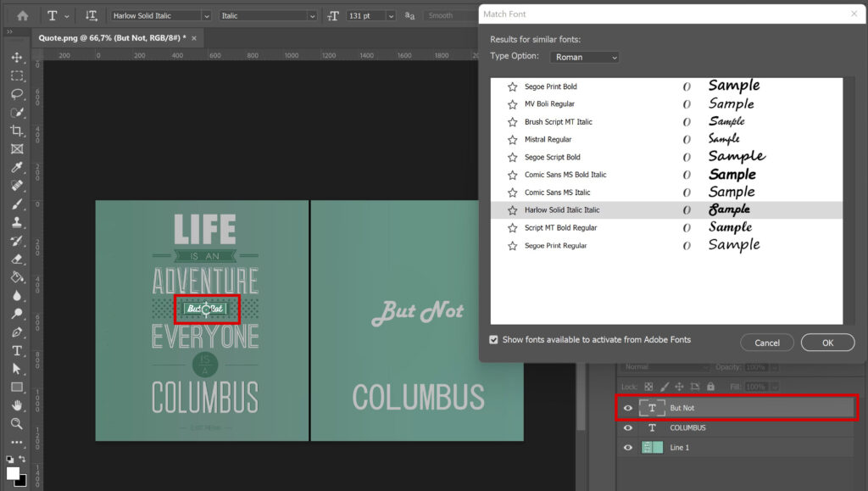Select the Hand tool
This screenshot has width=868, height=491.
pyautogui.click(x=17, y=405)
